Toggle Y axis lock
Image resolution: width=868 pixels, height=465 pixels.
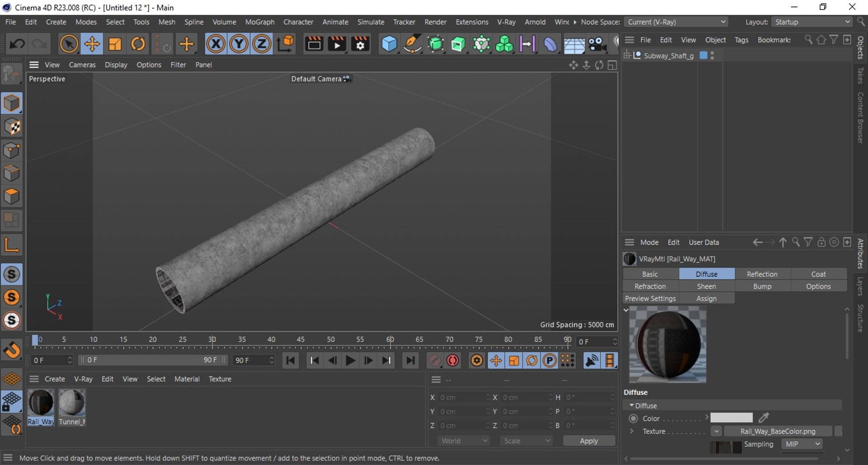(x=239, y=44)
